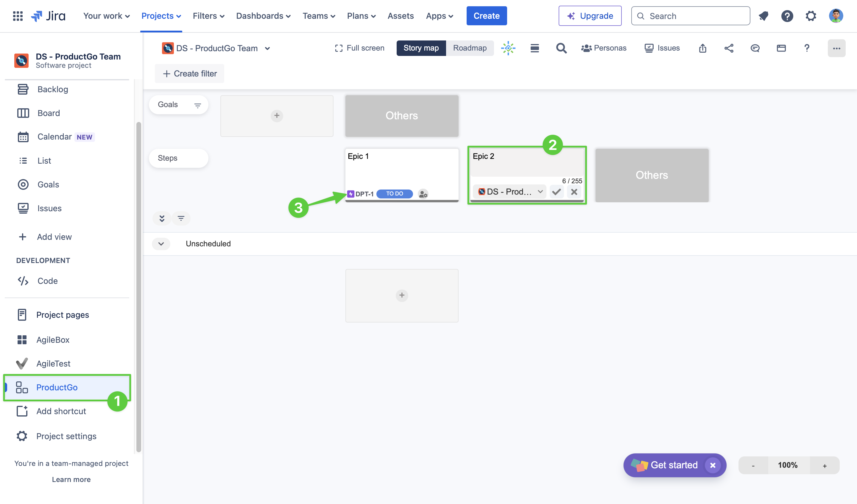Open the Filters menu
The height and width of the screenshot is (504, 857).
(208, 16)
